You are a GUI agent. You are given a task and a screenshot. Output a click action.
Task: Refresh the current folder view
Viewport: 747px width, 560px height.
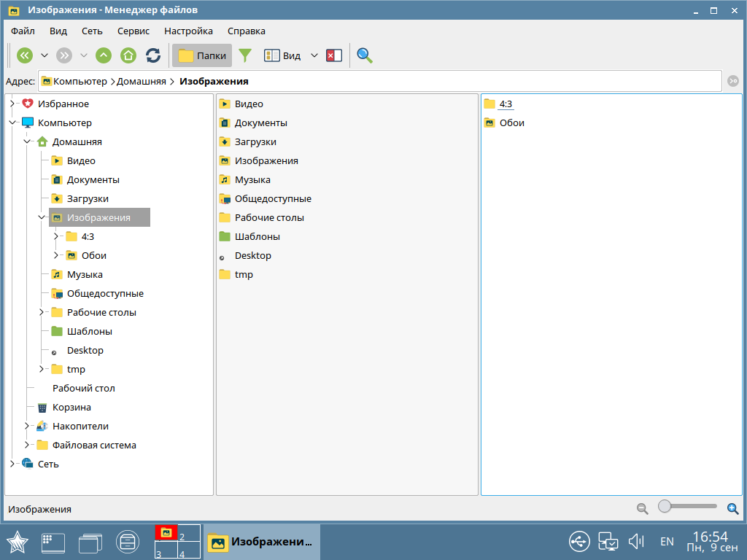coord(153,55)
